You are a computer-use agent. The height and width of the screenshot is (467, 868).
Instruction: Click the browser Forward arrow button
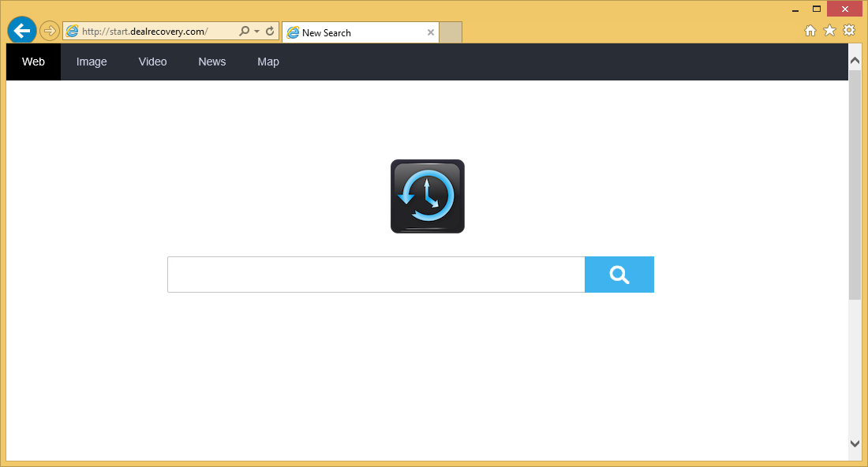50,31
